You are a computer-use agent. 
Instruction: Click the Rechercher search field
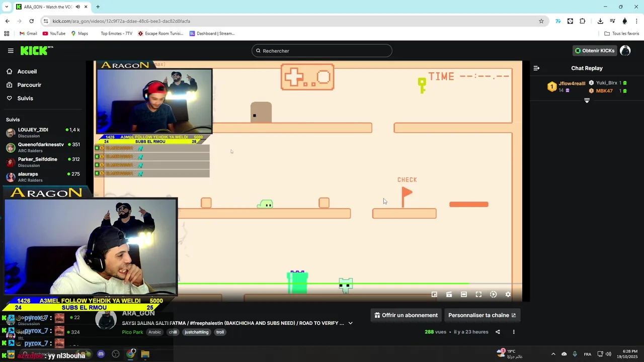(322, 51)
